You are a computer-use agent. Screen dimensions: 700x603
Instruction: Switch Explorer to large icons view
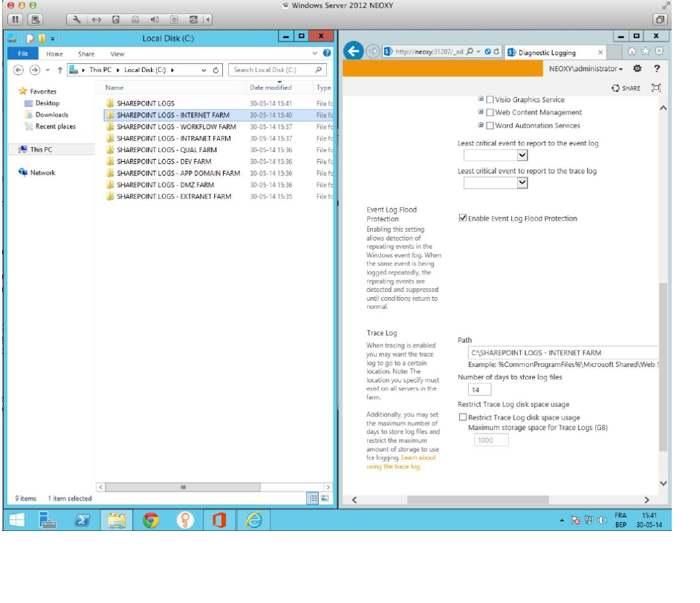[325, 498]
